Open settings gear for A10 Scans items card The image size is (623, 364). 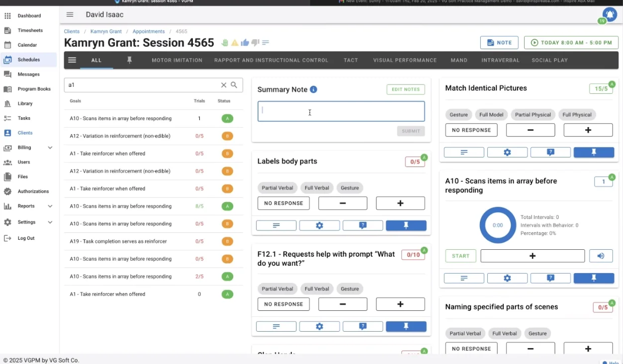tap(507, 278)
